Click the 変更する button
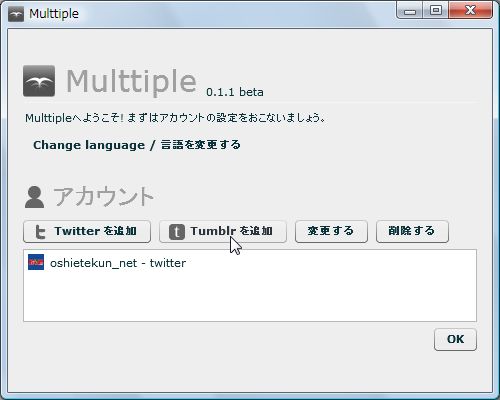500x400 pixels. (331, 231)
